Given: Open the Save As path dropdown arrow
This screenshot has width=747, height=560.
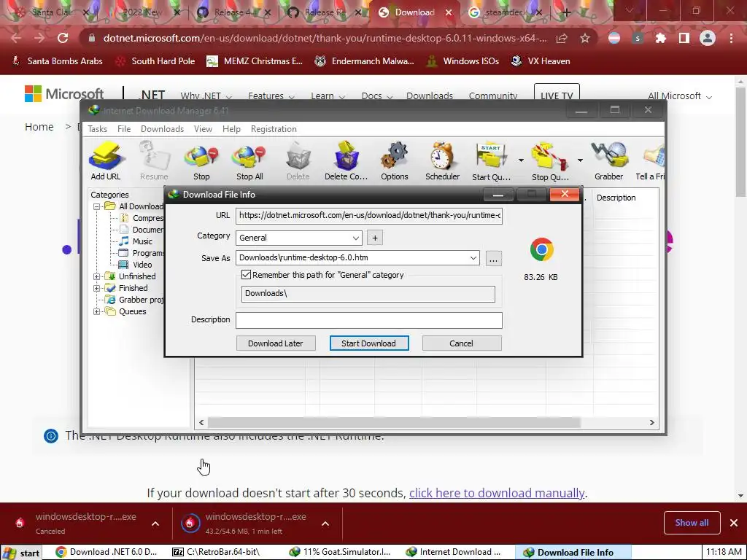Looking at the screenshot, I should (x=473, y=257).
